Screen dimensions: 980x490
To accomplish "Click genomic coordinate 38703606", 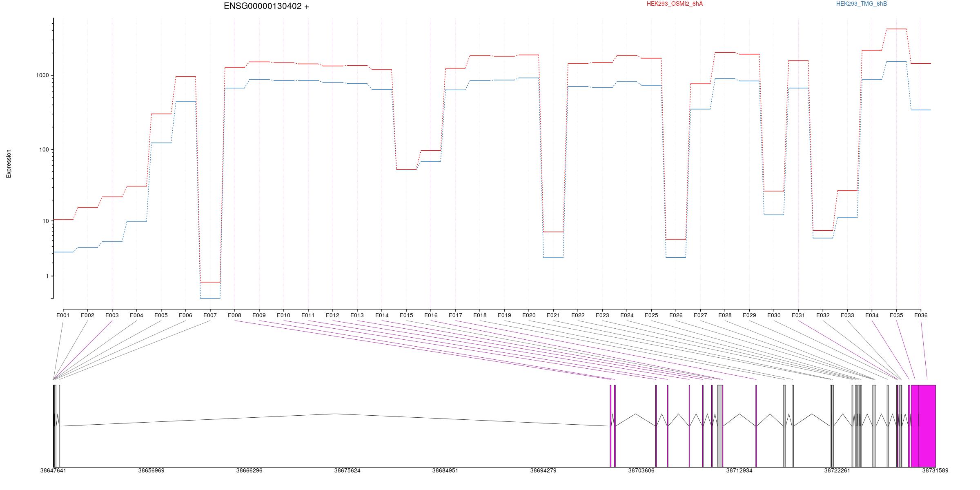I will point(641,471).
